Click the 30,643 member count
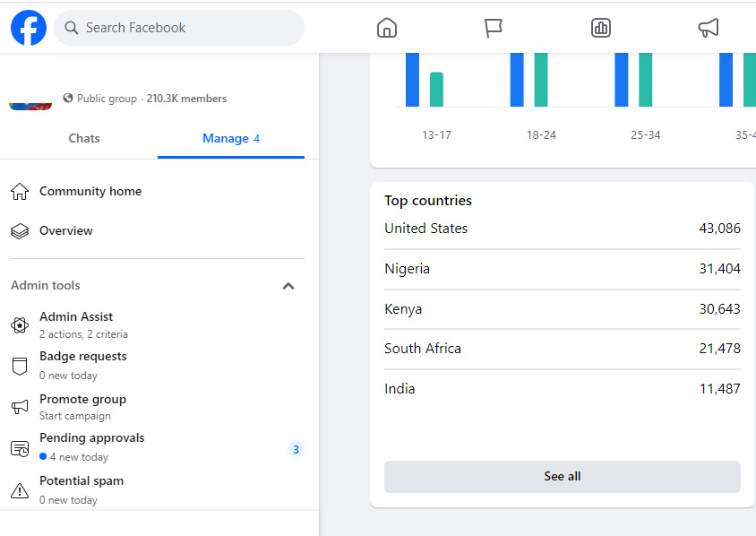This screenshot has width=756, height=536. 720,308
